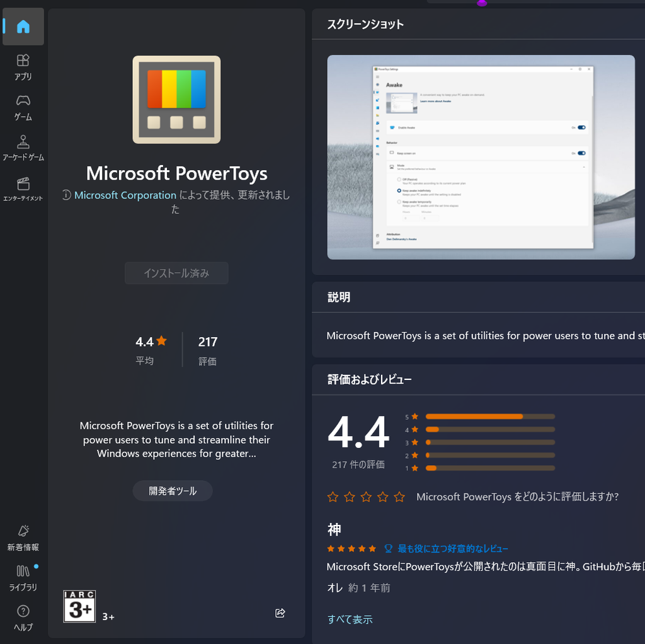Open the ゲーム section in sidebar

coord(23,108)
